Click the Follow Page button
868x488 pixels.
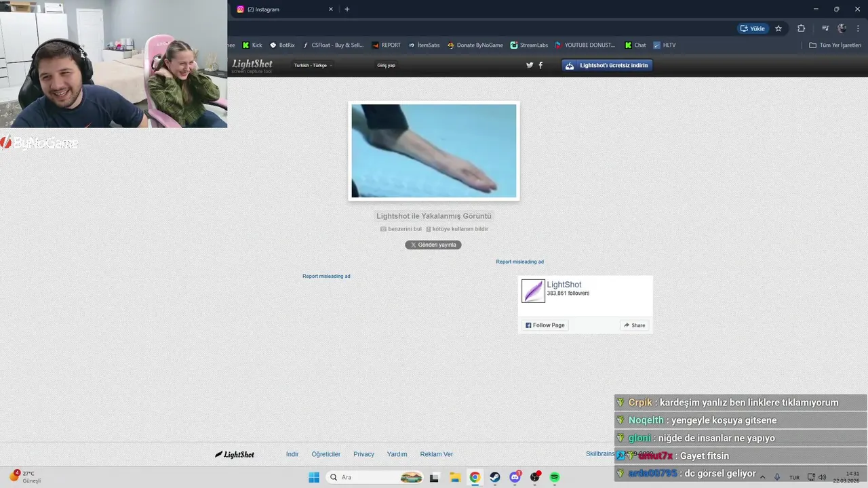(545, 325)
